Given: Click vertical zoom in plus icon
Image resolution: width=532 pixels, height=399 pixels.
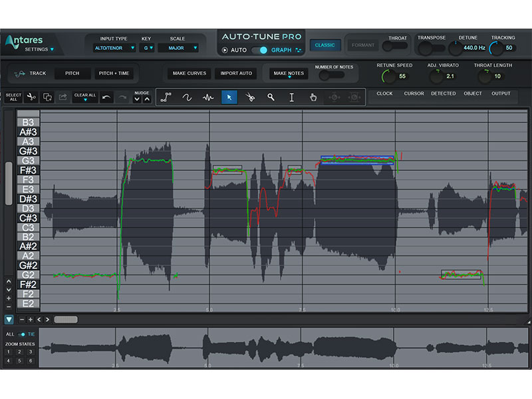Looking at the screenshot, I should 9,298.
